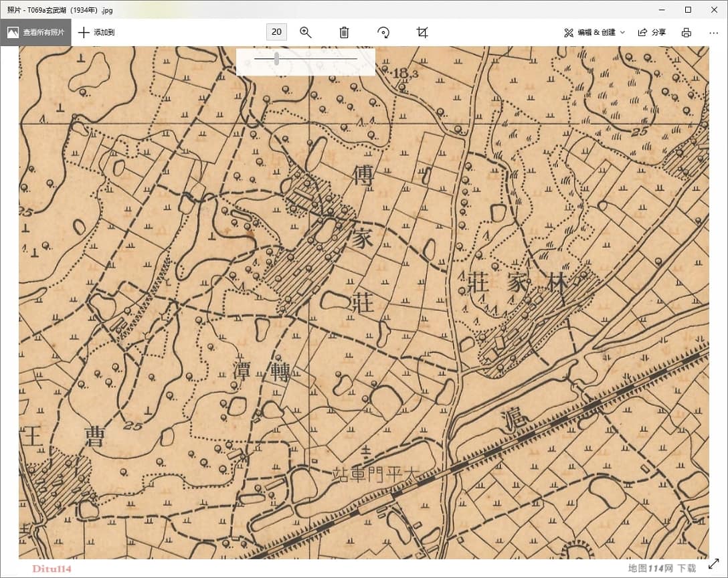Image resolution: width=728 pixels, height=578 pixels.
Task: Click the 25 contour label near 曹
Action: click(133, 425)
